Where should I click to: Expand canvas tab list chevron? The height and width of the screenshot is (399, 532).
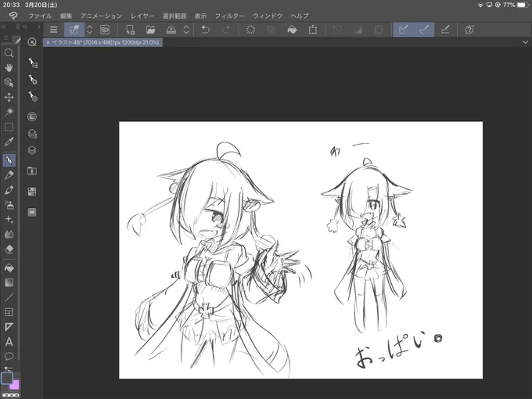pyautogui.click(x=525, y=42)
